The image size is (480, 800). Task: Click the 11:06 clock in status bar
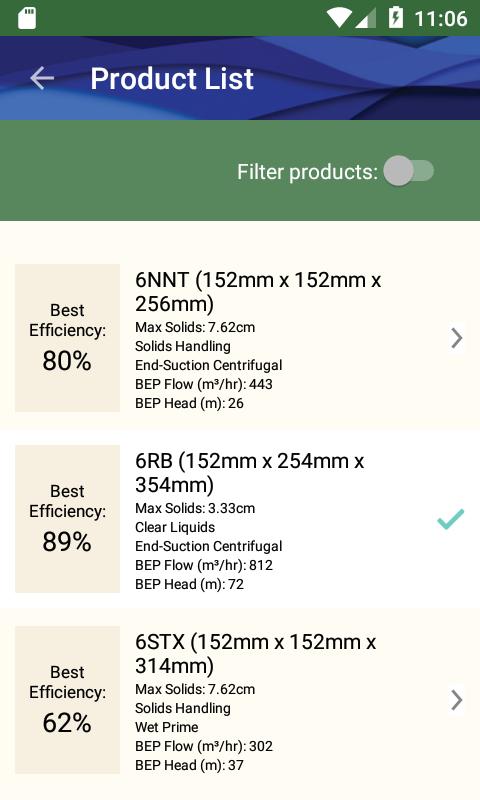click(x=441, y=19)
